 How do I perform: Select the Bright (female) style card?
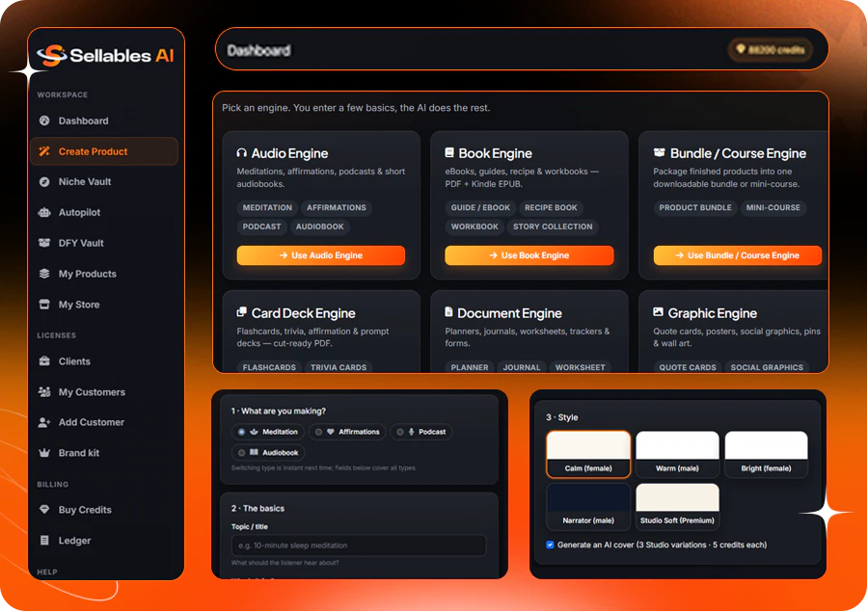766,454
